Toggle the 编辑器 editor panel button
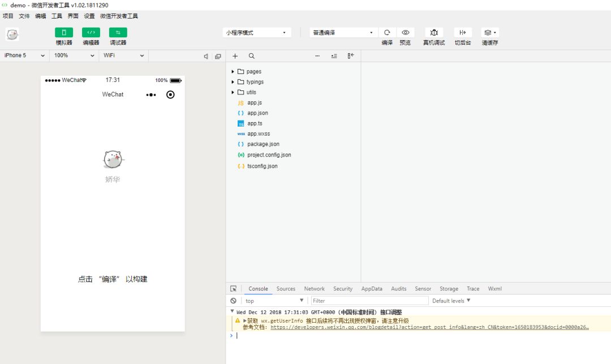 [91, 32]
